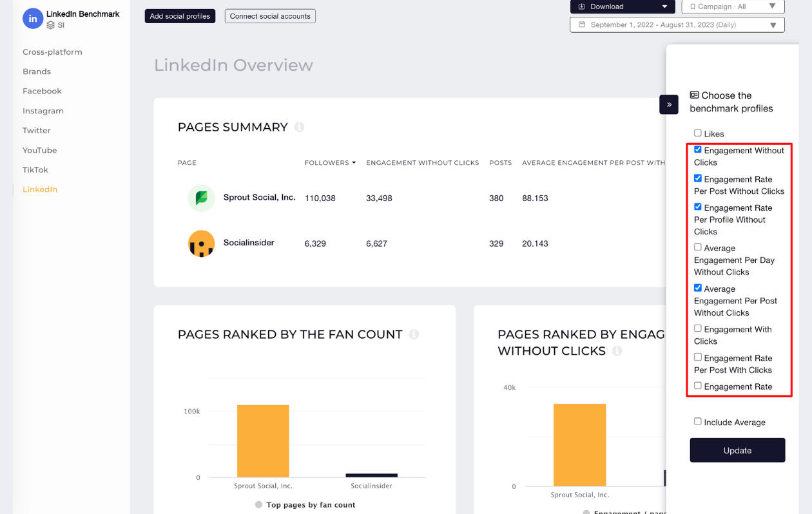Open the Sprout Social, Inc. page name
Image resolution: width=812 pixels, height=514 pixels.
(260, 197)
